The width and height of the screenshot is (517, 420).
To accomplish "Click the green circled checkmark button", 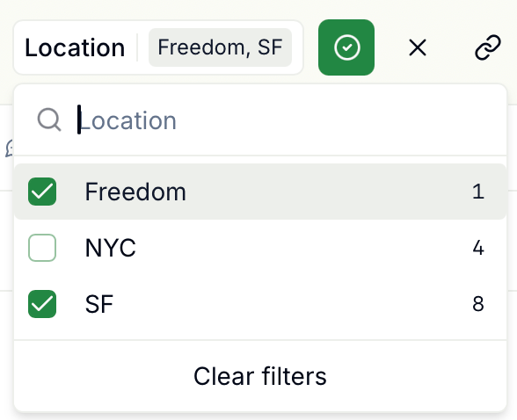I will coord(346,47).
